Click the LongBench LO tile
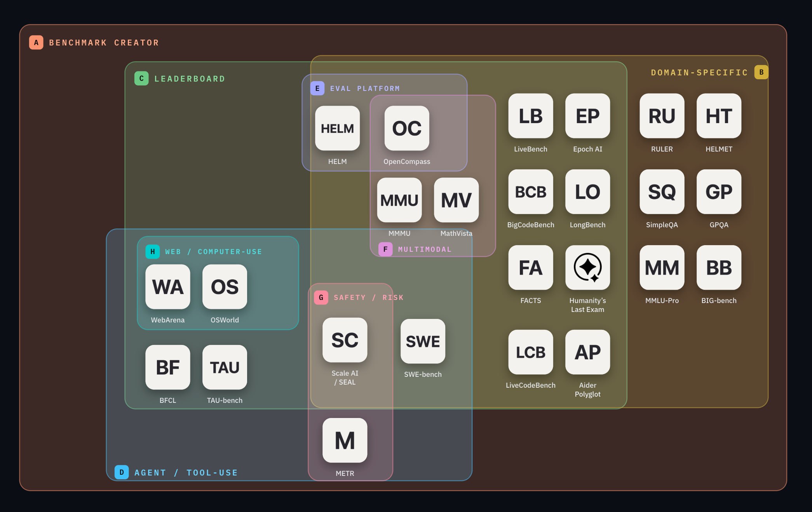This screenshot has width=812, height=512. click(x=587, y=192)
